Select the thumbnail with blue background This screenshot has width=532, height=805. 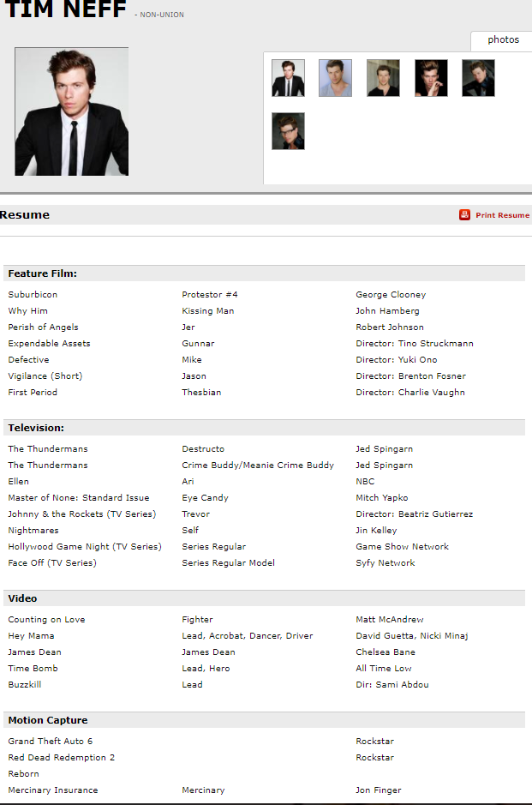[336, 78]
